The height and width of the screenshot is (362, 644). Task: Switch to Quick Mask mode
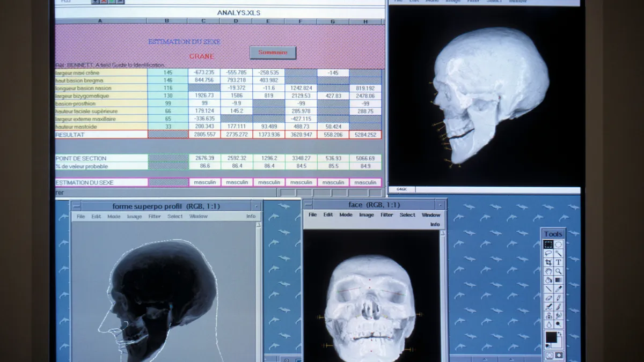tap(559, 355)
